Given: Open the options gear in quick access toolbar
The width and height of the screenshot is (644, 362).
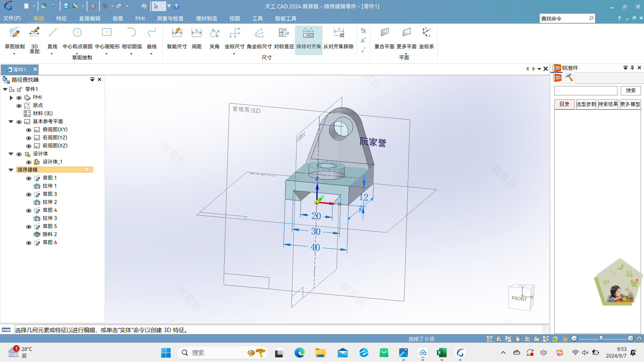Looking at the screenshot, I should point(93,6).
